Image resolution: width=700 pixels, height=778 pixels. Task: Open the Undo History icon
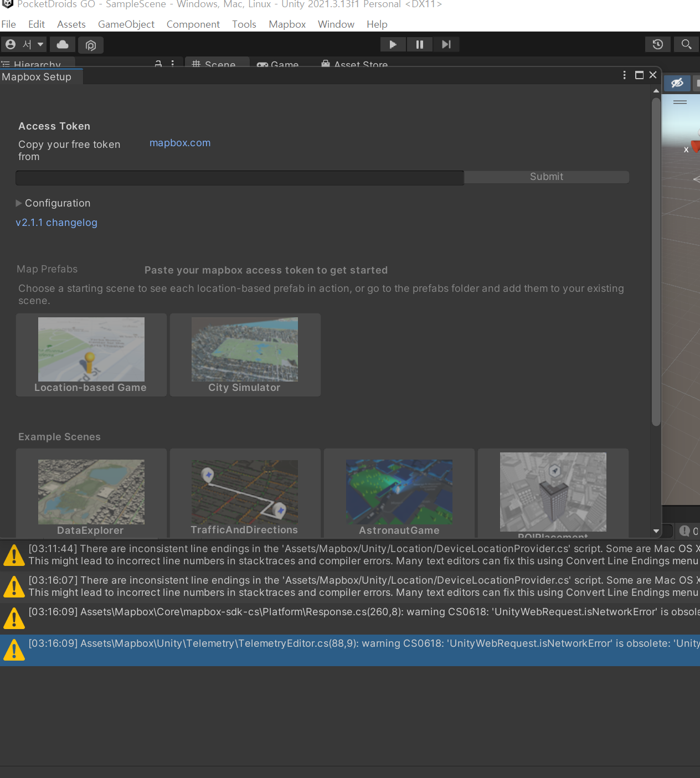pos(658,44)
